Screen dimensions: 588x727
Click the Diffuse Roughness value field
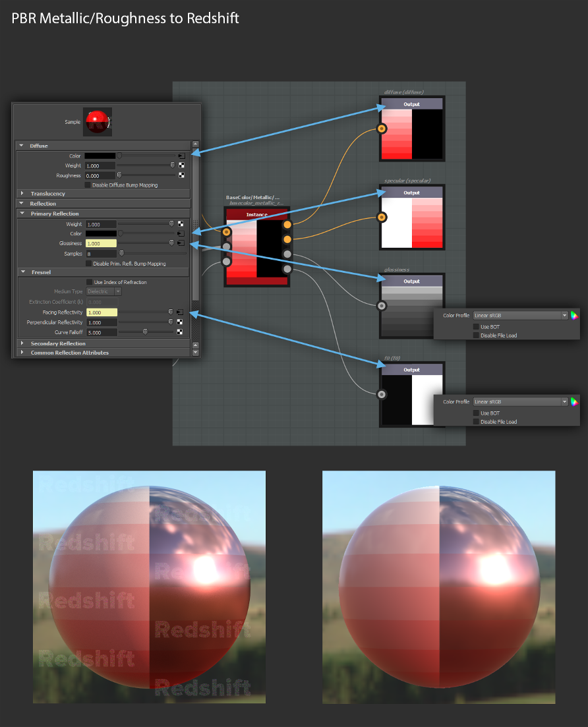[100, 176]
